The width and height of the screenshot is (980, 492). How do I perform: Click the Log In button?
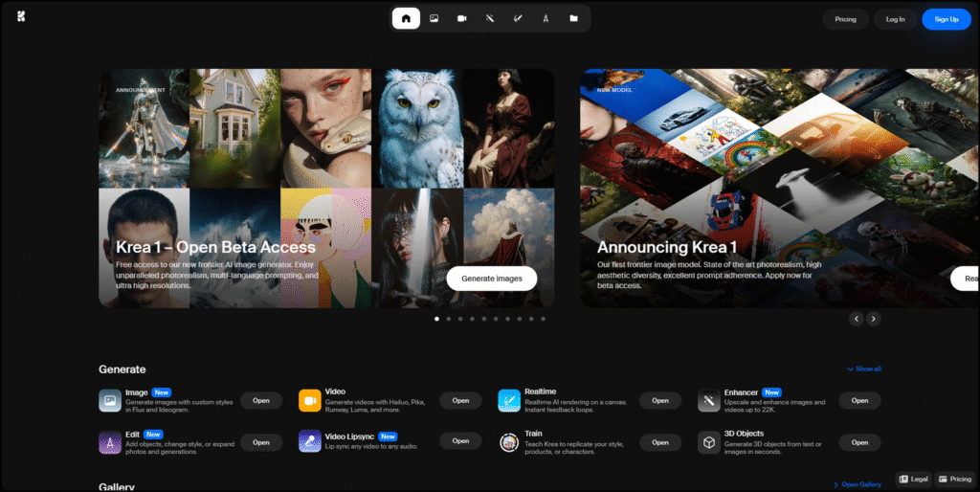[895, 19]
